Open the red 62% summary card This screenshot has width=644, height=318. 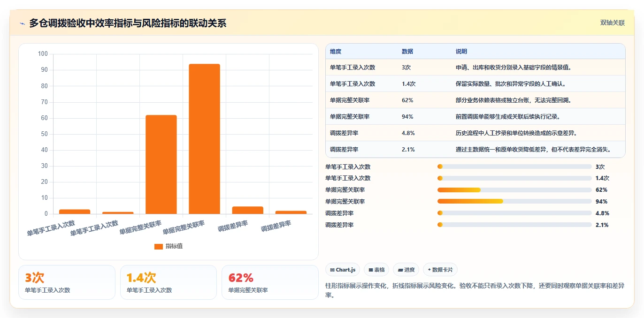point(270,282)
